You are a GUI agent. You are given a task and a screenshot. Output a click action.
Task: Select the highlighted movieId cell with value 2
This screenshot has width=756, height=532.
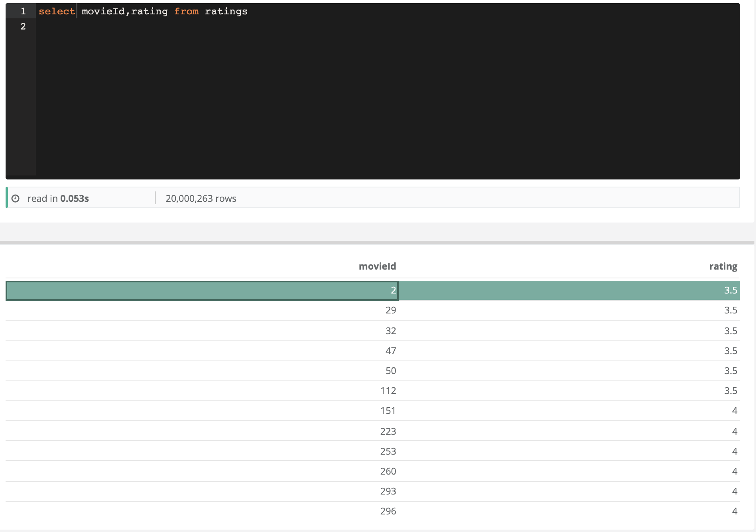pos(202,290)
